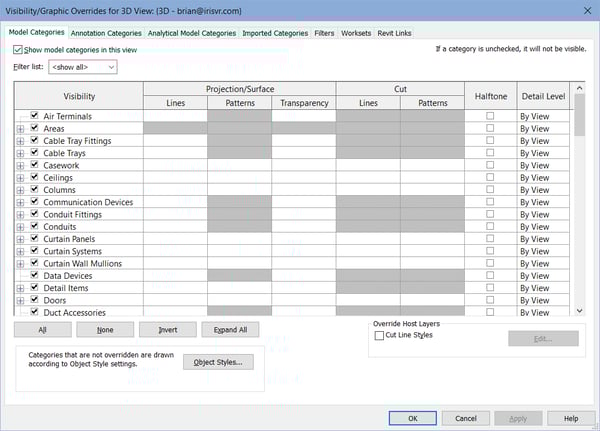Close the Visibility/Graphic Overrides dialog
The width and height of the screenshot is (600, 431).
click(587, 11)
